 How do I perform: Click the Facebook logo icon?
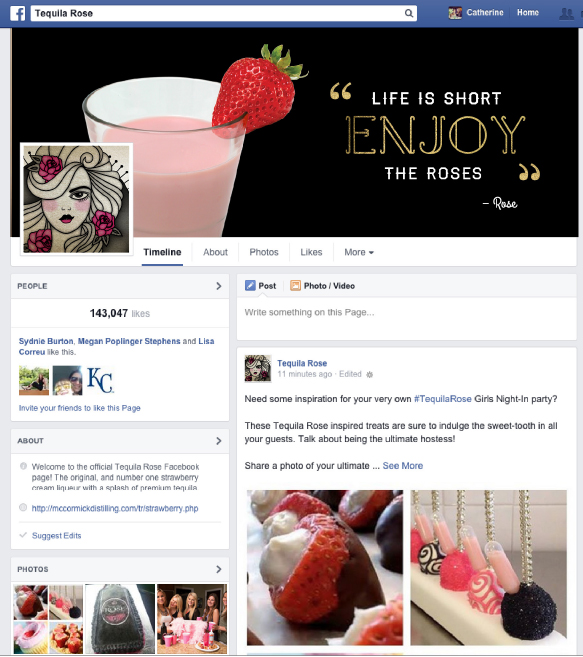(x=18, y=13)
